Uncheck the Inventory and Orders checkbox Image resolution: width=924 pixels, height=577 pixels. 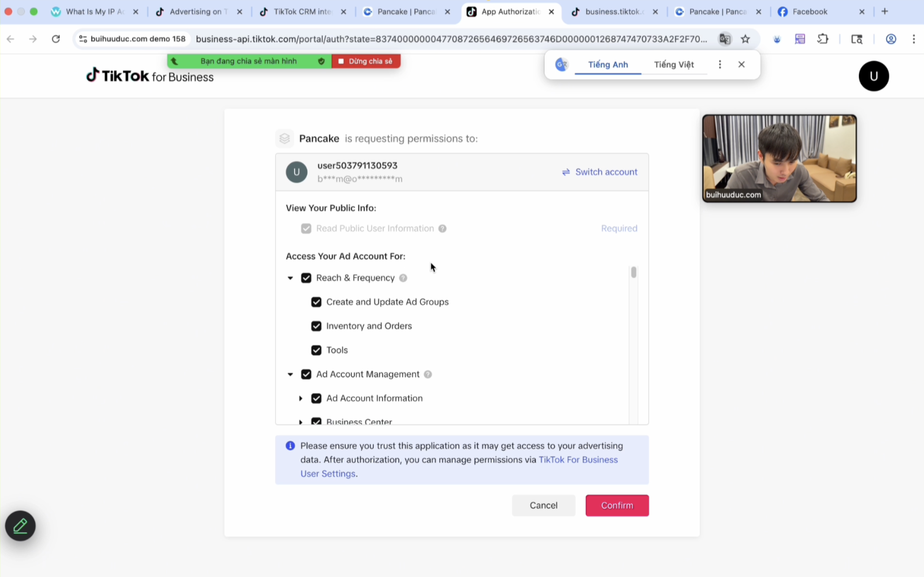pyautogui.click(x=316, y=326)
